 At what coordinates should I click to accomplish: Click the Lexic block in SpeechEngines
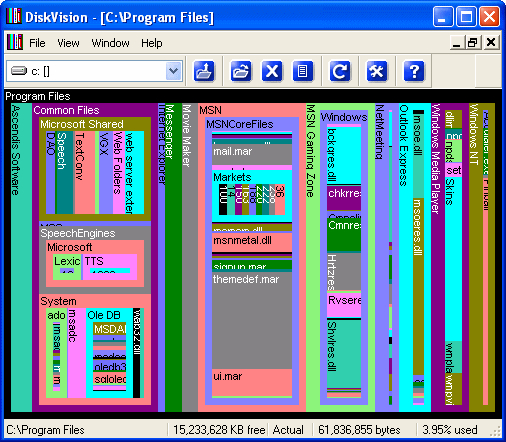pyautogui.click(x=67, y=266)
